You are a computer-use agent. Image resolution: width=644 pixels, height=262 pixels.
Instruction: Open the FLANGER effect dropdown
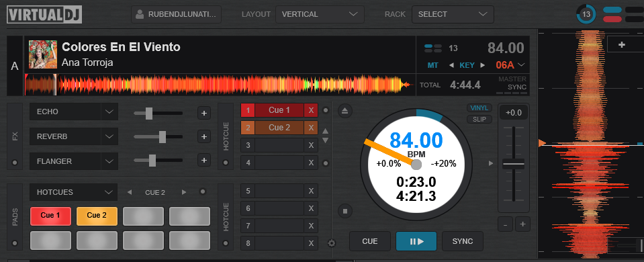pos(73,161)
